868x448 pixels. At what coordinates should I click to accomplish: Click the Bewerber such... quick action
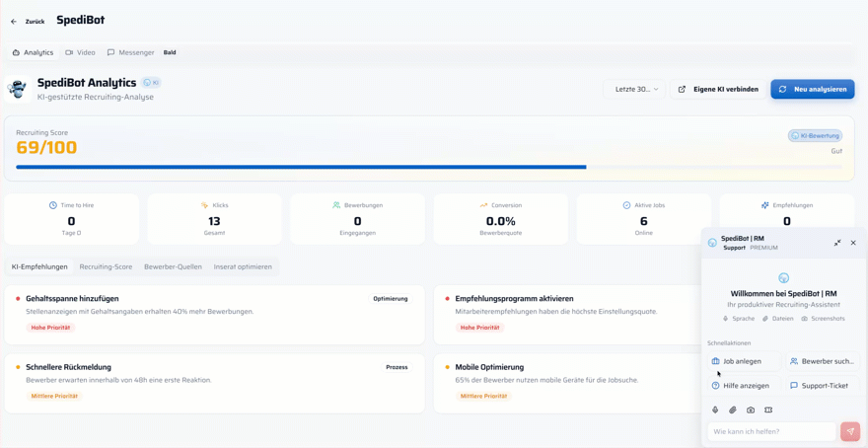point(823,361)
